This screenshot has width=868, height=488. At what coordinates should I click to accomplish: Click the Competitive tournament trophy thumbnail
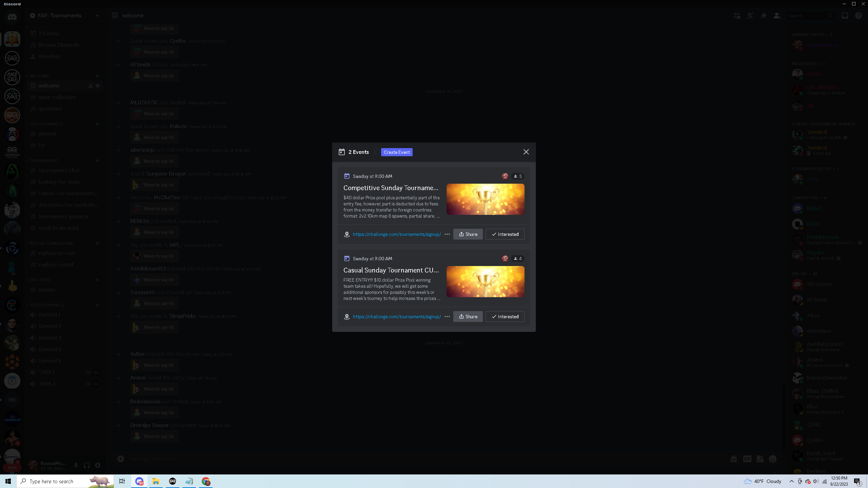[x=485, y=199]
